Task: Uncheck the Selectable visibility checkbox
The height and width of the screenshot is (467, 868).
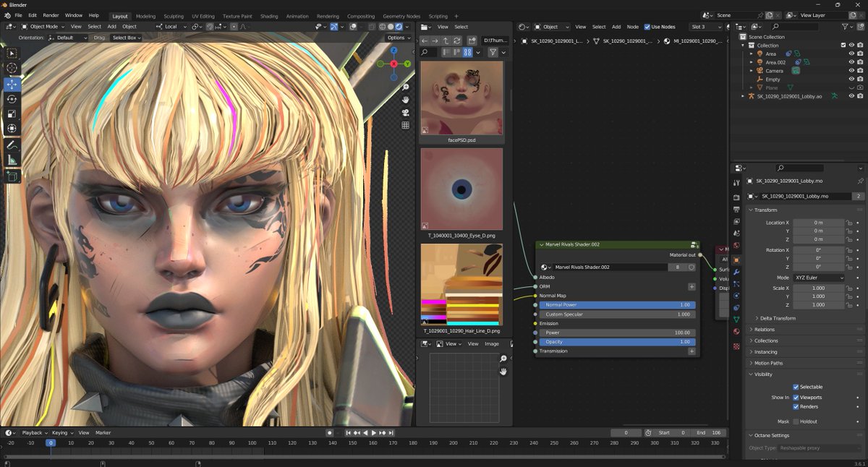Action: coord(796,387)
